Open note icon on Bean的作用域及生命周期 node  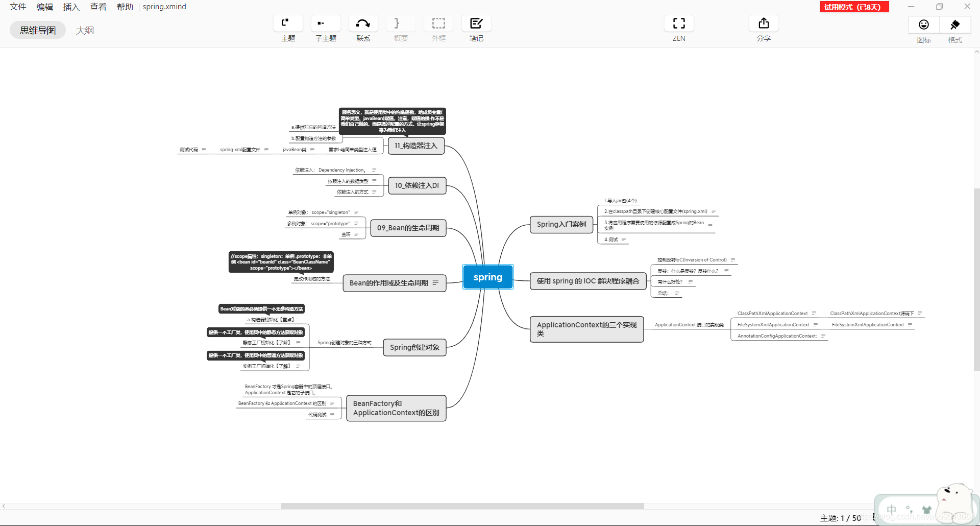click(435, 283)
